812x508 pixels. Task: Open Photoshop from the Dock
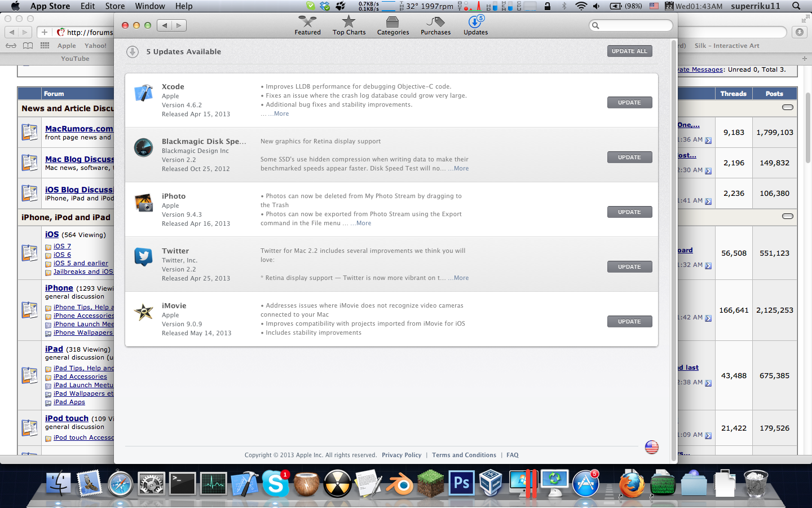click(x=462, y=484)
